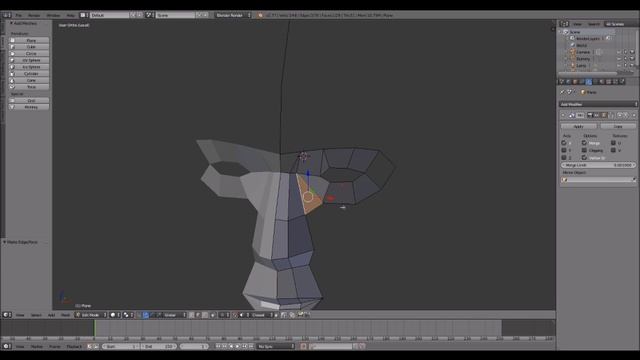
Task: Play the animation forward
Action: [238, 346]
